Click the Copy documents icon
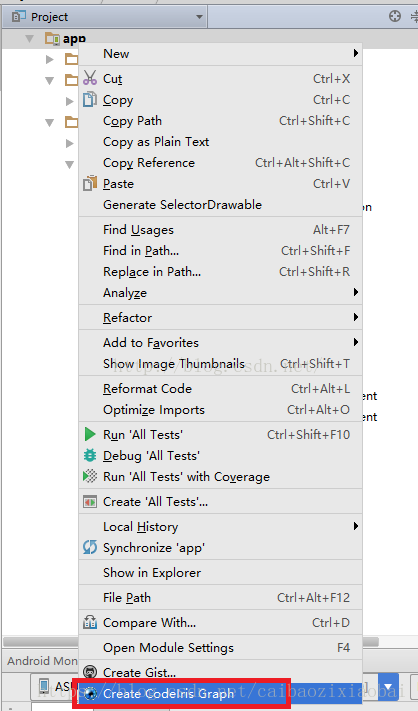The height and width of the screenshot is (711, 418). [90, 99]
